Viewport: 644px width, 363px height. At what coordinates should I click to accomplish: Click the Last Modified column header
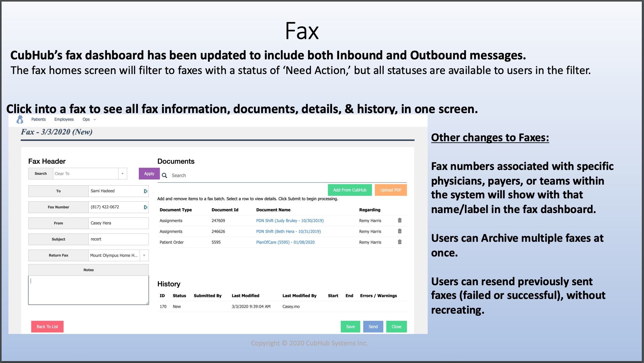(x=245, y=296)
